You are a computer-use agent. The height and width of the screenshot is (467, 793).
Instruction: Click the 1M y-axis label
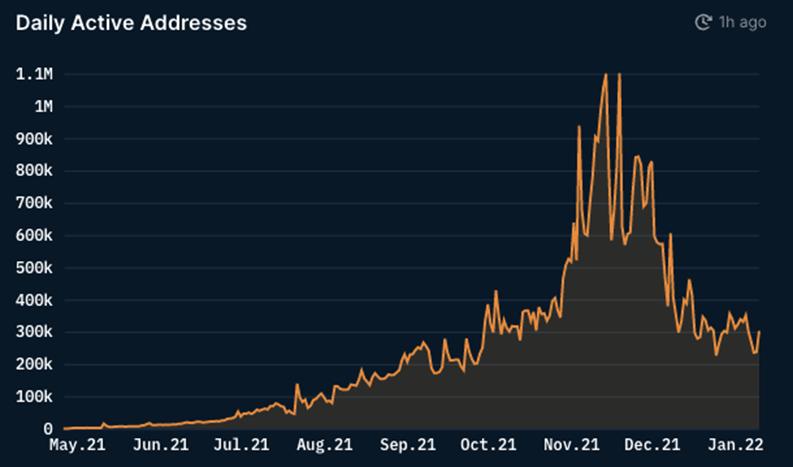pos(42,106)
